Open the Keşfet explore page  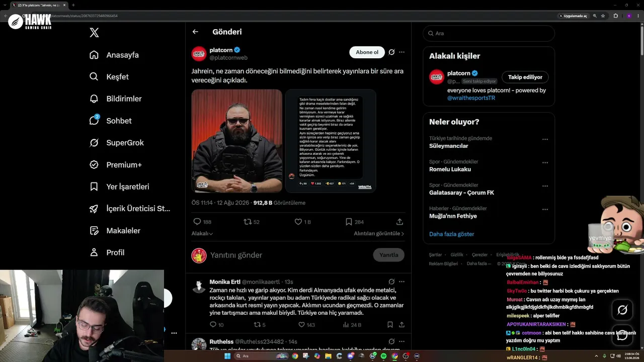109,77
